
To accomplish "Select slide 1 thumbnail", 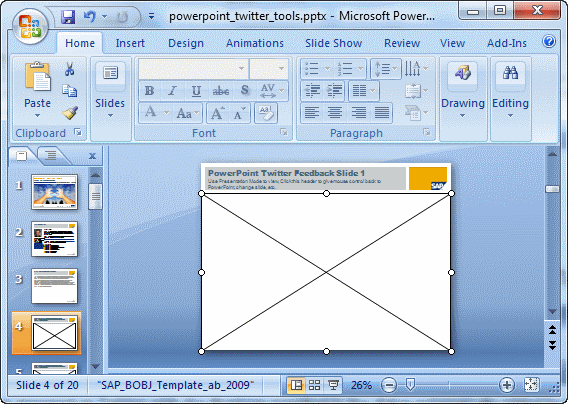I will point(54,192).
